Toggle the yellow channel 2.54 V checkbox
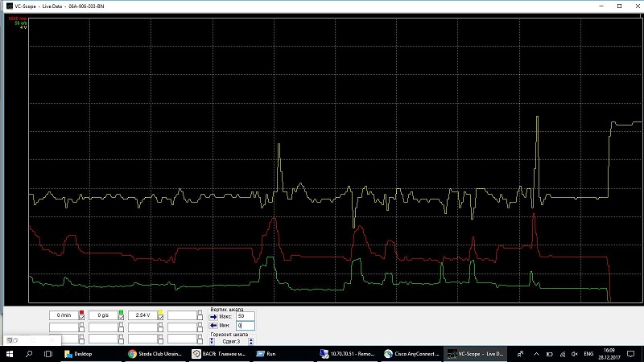644x362 pixels. (x=160, y=317)
